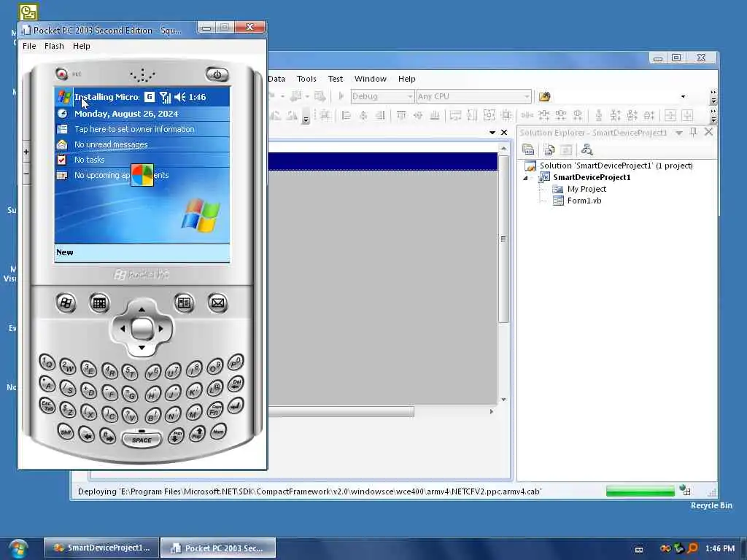Click the View Class Diagram icon
The width and height of the screenshot is (747, 560).
coord(587,149)
